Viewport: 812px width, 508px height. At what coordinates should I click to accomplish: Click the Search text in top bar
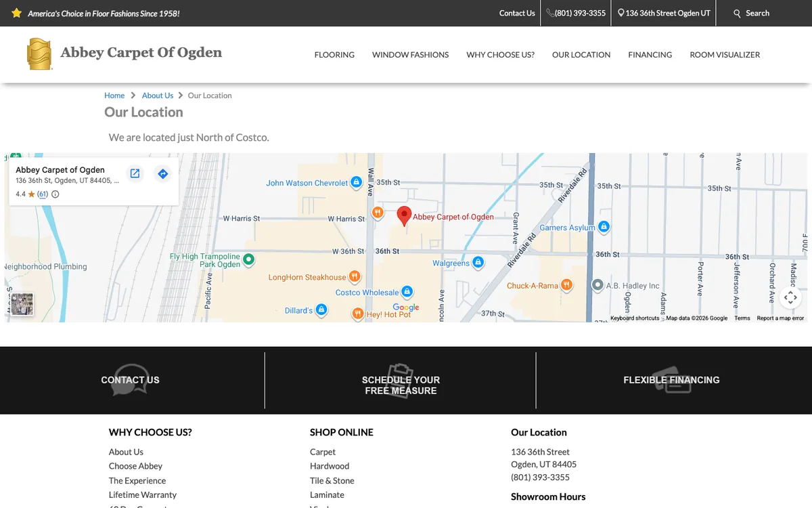[757, 13]
